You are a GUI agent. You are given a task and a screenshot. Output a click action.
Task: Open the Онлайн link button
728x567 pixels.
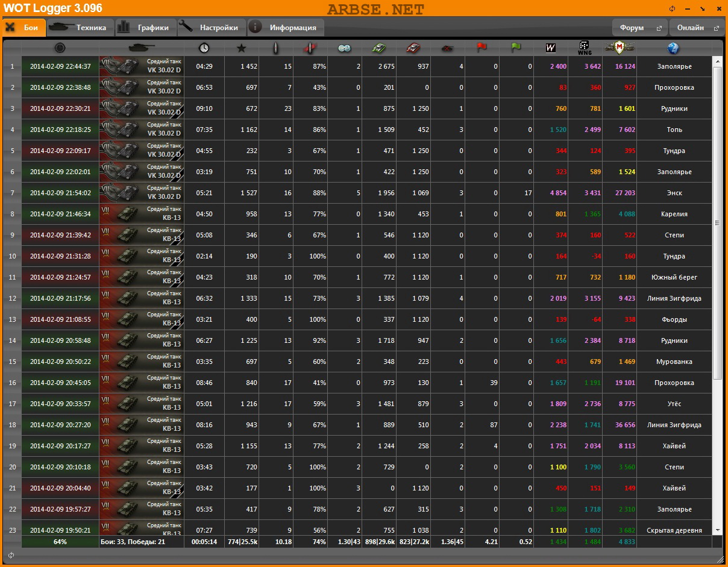[x=697, y=28]
